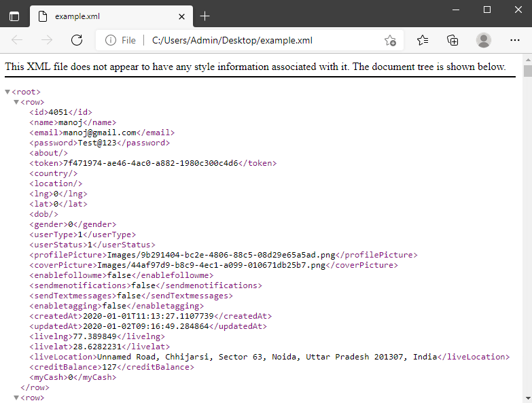Click the name value manoj
This screenshot has width=532, height=403.
(x=71, y=122)
